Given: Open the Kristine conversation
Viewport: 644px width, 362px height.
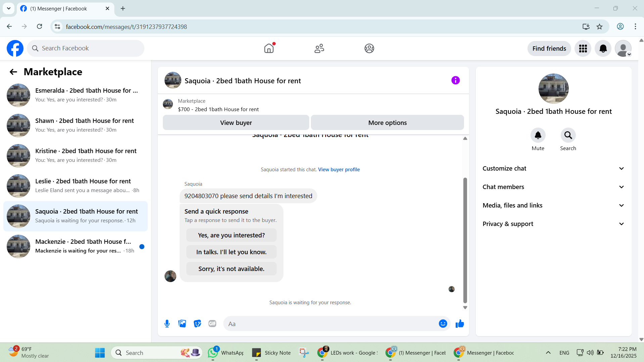Looking at the screenshot, I should pyautogui.click(x=76, y=155).
